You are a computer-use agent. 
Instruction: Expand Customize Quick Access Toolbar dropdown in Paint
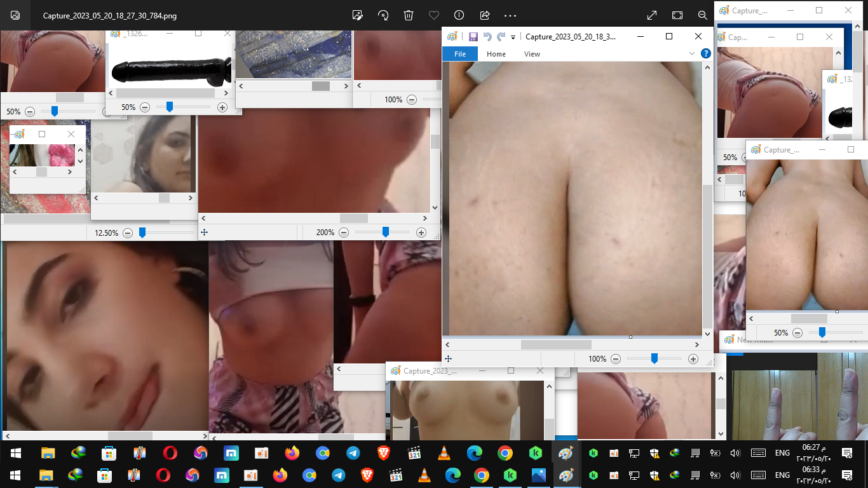point(513,37)
